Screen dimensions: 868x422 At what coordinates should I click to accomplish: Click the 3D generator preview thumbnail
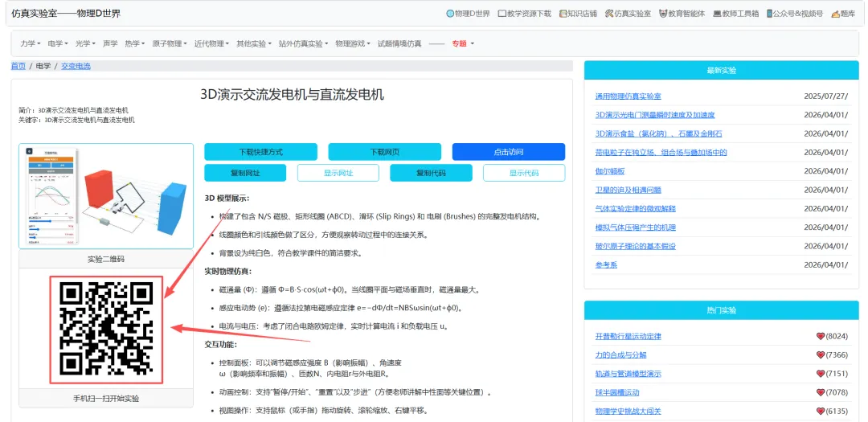(x=106, y=196)
